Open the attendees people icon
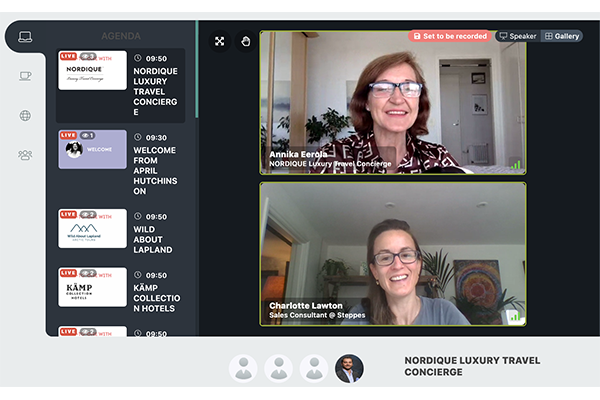600x400 pixels. pos(25,155)
